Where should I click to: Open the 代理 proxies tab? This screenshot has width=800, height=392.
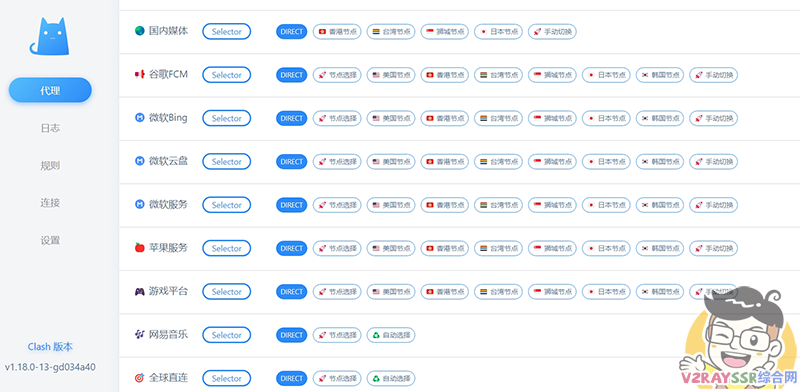[x=50, y=90]
